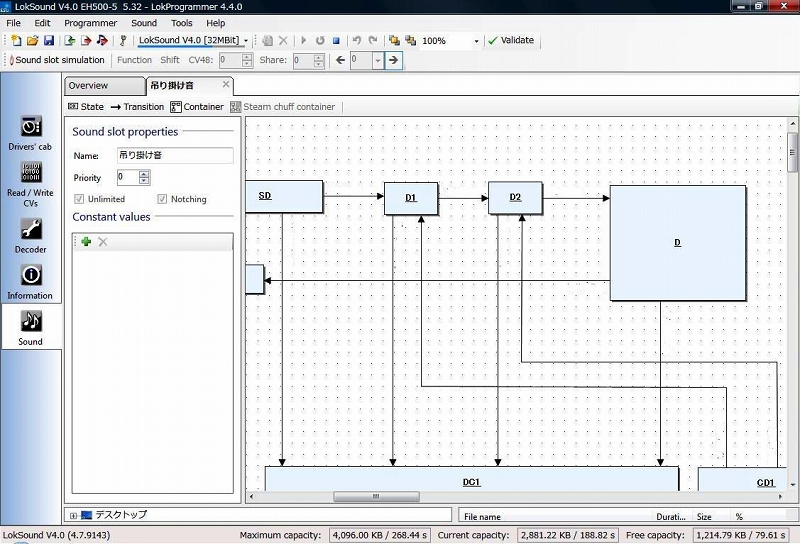Toggle Sound slot simulation

[x=57, y=60]
